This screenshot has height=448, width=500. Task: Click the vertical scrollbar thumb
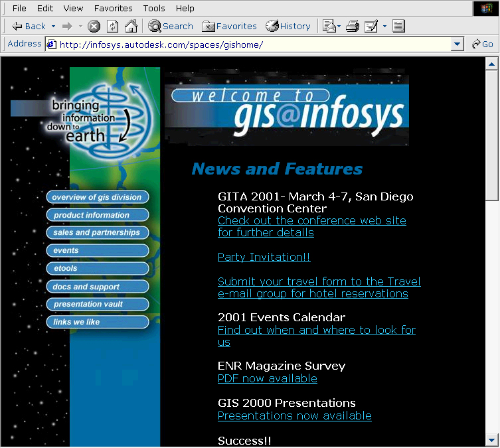pyautogui.click(x=492, y=135)
